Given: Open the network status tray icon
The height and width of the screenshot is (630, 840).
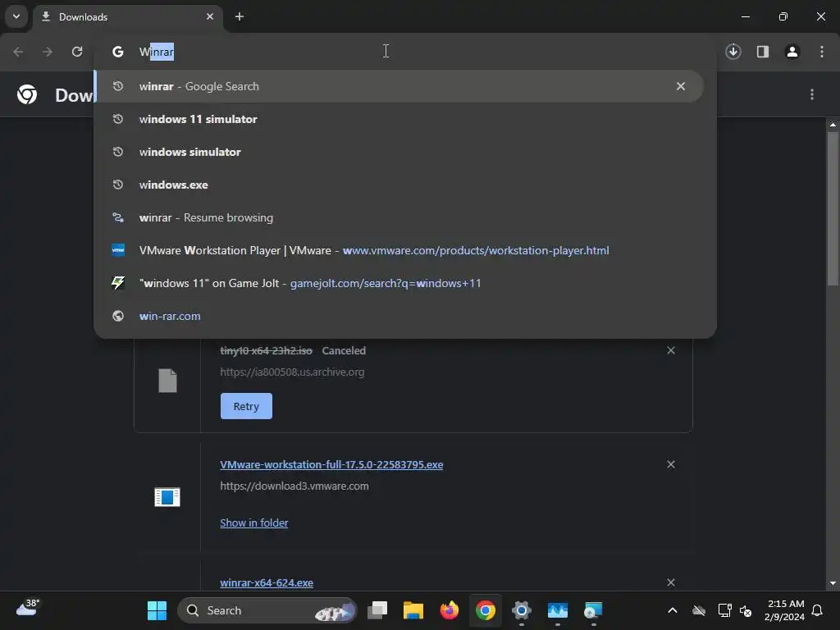Looking at the screenshot, I should (724, 610).
